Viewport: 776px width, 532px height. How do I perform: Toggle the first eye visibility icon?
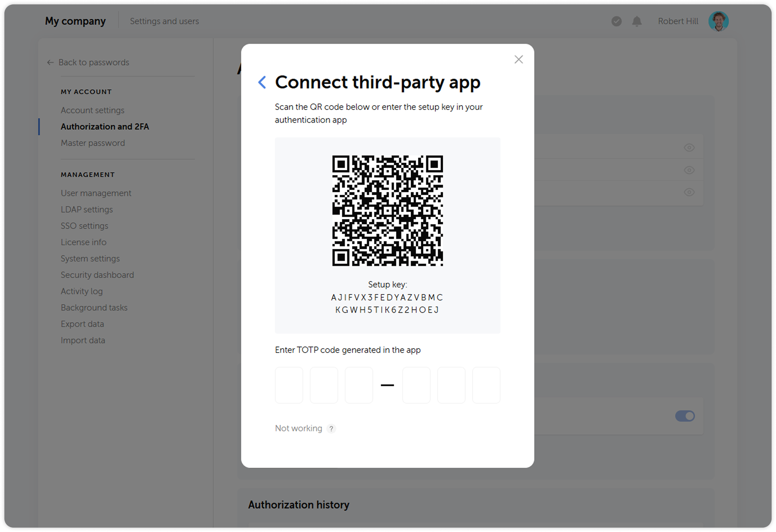[689, 148]
